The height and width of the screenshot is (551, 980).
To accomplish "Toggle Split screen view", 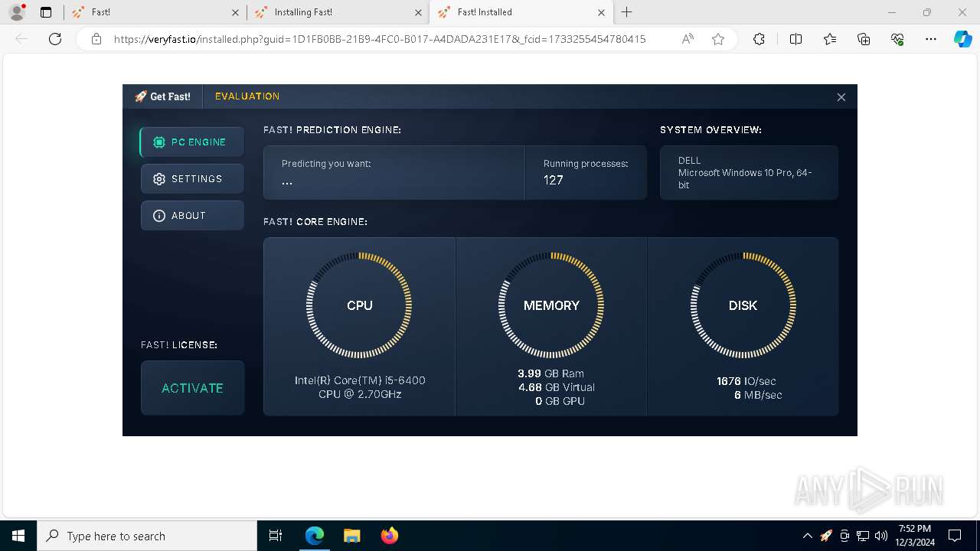I will coord(795,39).
